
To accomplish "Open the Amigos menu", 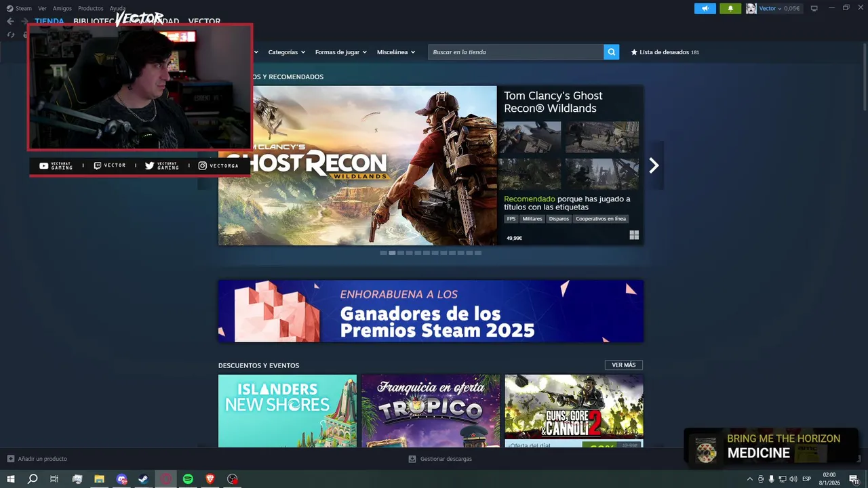I will pyautogui.click(x=62, y=8).
